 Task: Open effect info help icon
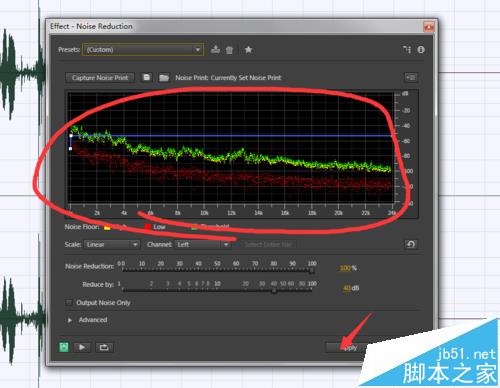tap(421, 50)
